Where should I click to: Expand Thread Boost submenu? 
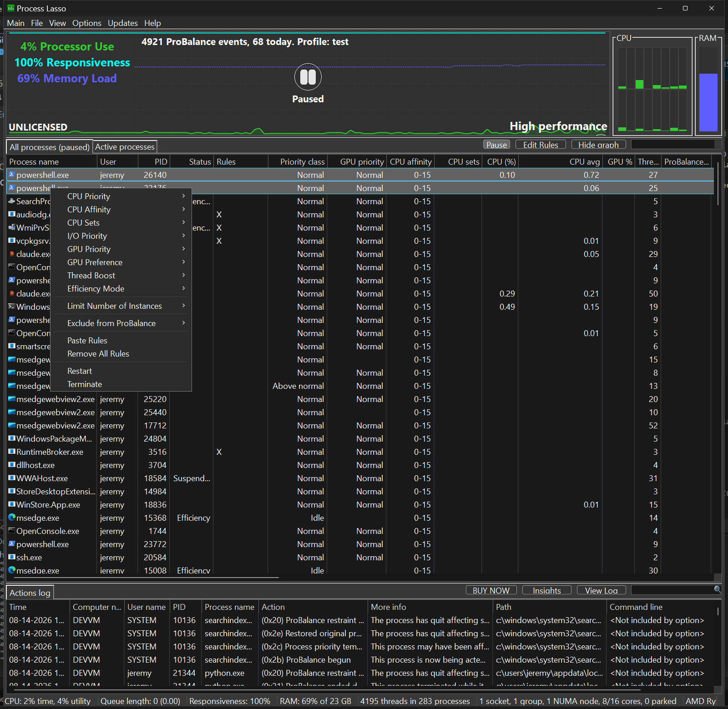121,275
